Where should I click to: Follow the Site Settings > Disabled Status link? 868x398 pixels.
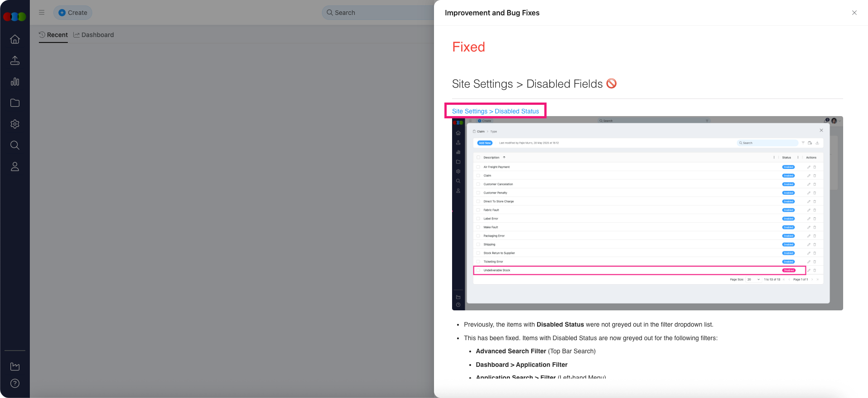tap(495, 111)
